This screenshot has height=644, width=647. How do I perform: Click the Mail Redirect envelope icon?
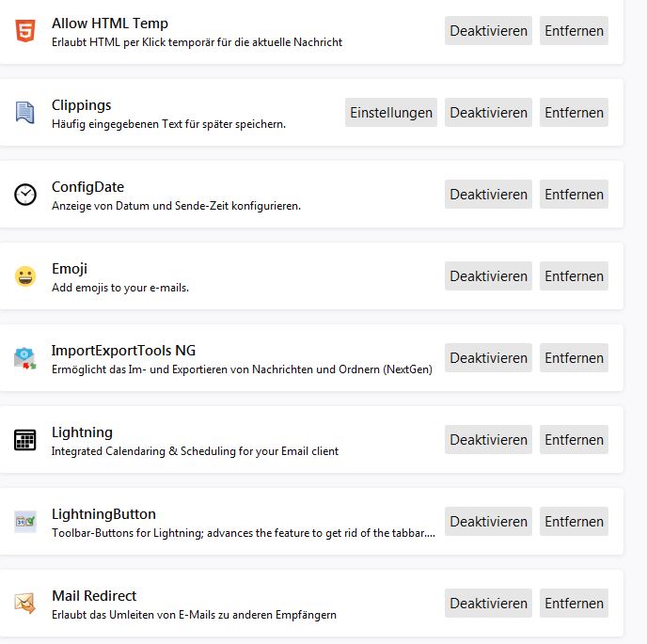(25, 604)
